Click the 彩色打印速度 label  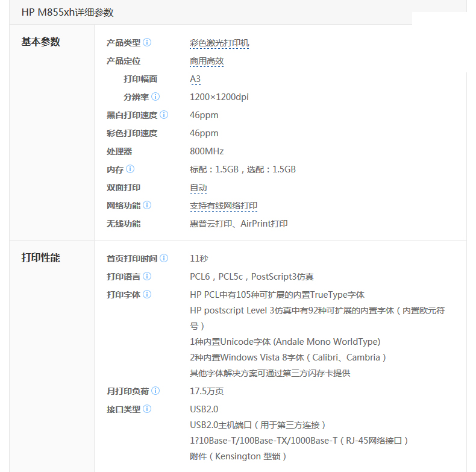click(132, 133)
